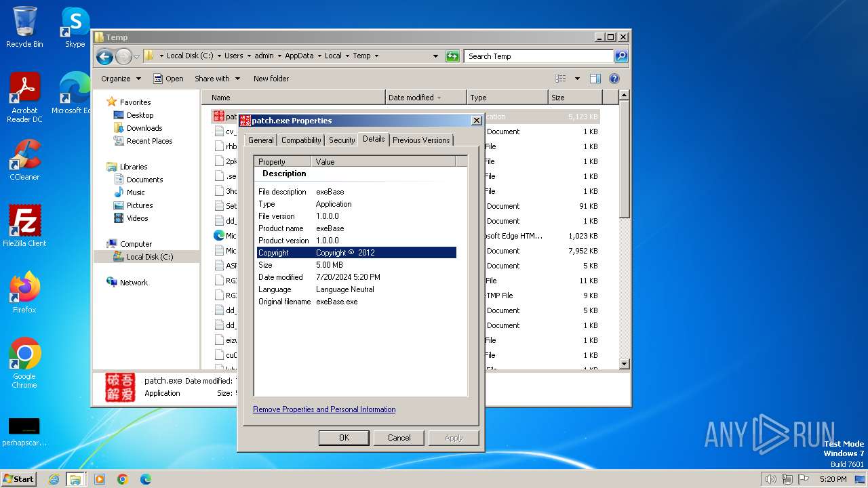Open the CCleaner desktop shortcut
Image resolution: width=868 pixels, height=488 pixels.
click(24, 160)
